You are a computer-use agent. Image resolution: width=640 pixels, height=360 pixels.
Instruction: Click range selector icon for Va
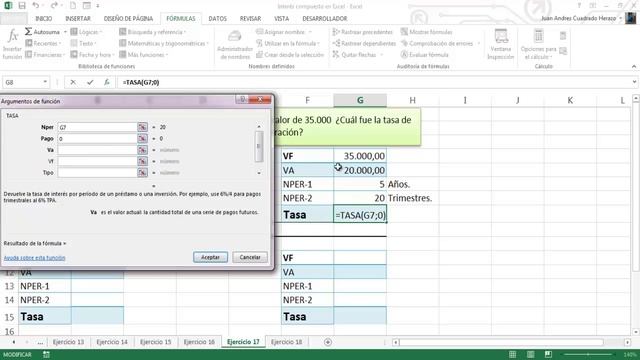[142, 150]
